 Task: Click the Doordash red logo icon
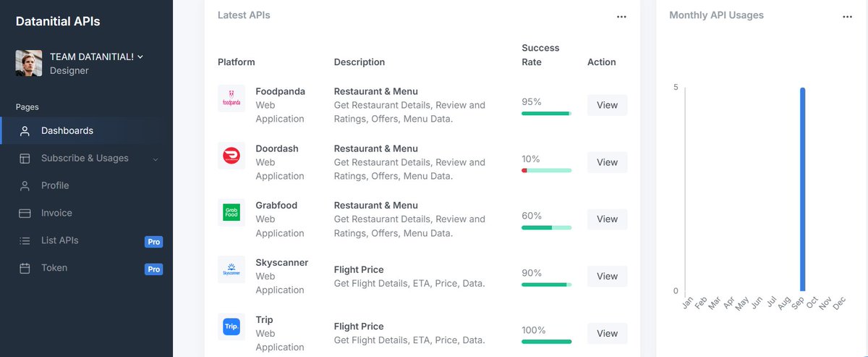coord(231,156)
